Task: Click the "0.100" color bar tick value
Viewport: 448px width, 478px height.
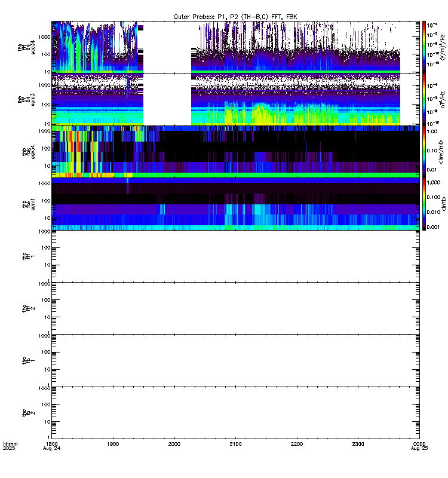Action: pyautogui.click(x=434, y=197)
